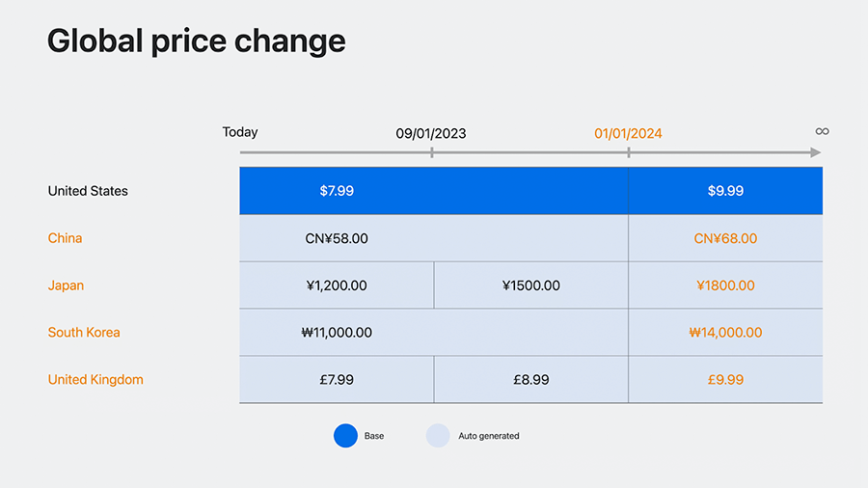
Task: Click the ¥1,200.00 Japan price cell
Action: 337,285
